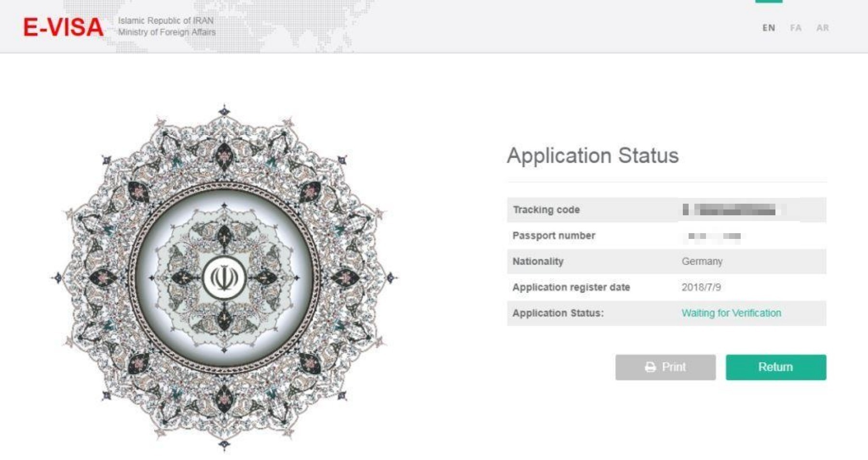Viewport: 868px width, 460px height.
Task: Click the E-VISA logo
Action: (63, 27)
